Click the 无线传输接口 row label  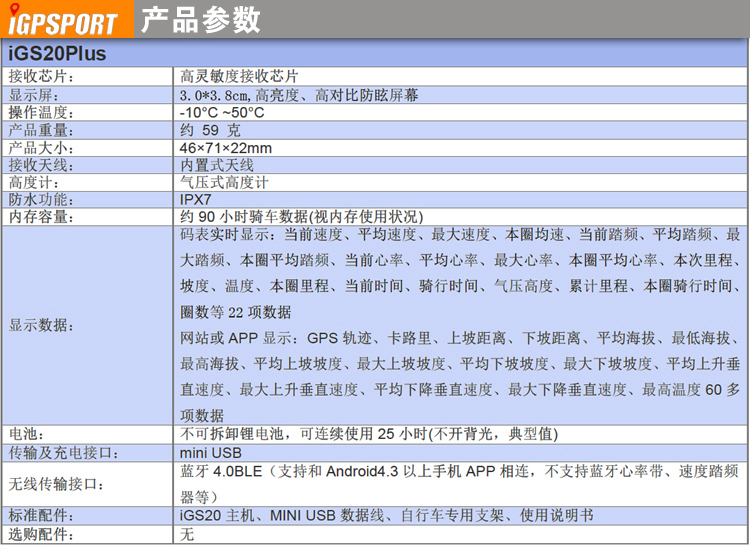tap(56, 484)
